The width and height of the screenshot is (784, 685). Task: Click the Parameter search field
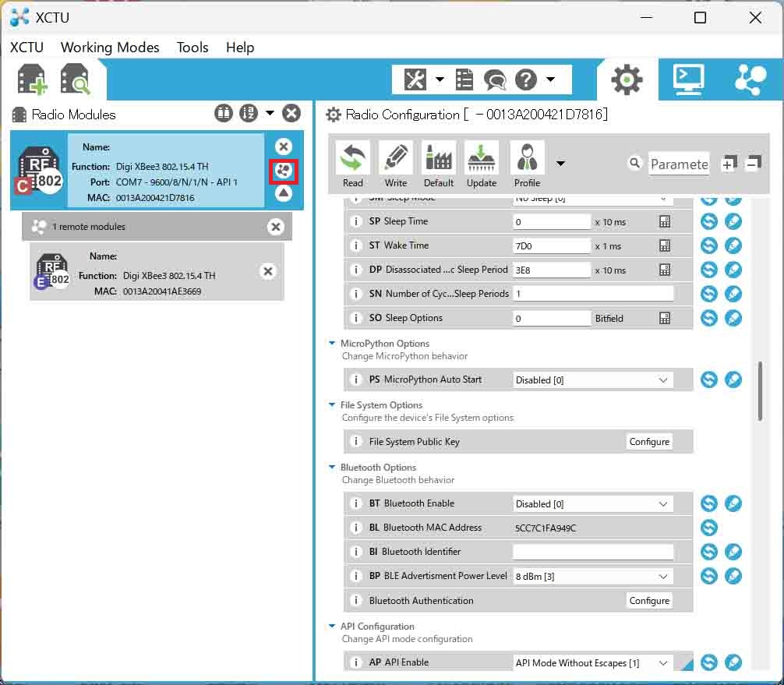679,164
